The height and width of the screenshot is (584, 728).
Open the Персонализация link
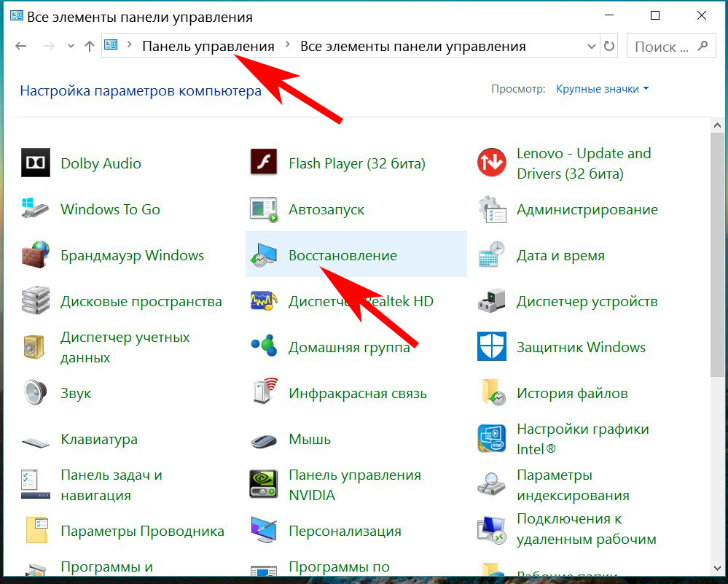click(x=345, y=531)
